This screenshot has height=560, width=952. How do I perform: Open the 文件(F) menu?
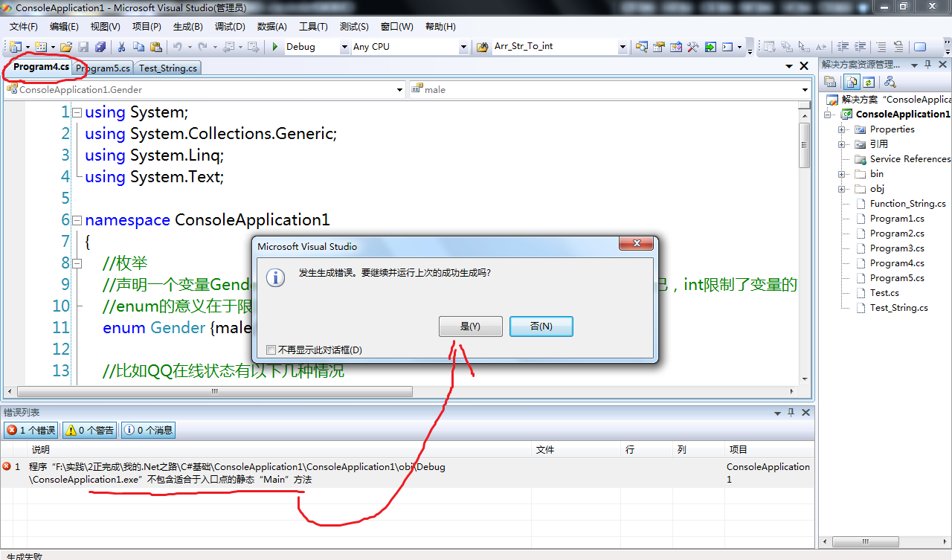click(x=24, y=27)
